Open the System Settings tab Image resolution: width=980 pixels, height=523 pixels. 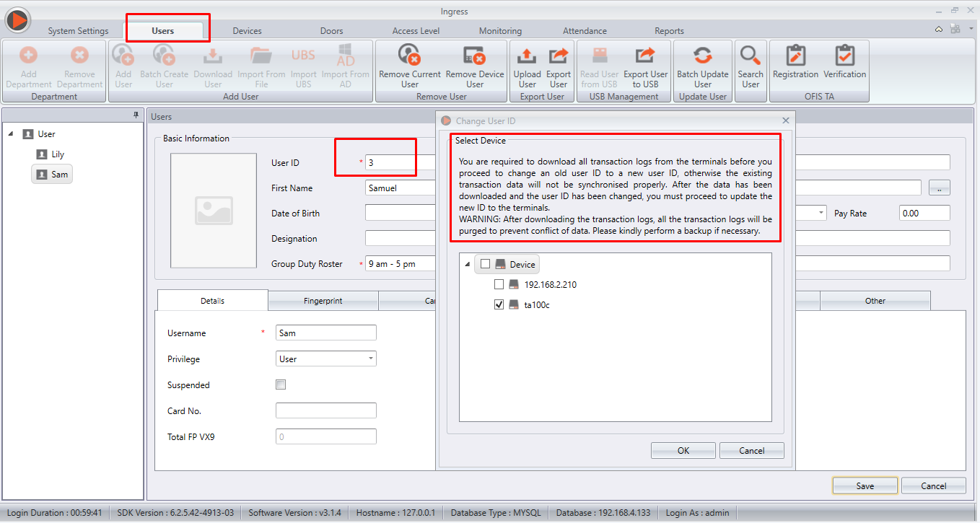(x=78, y=31)
